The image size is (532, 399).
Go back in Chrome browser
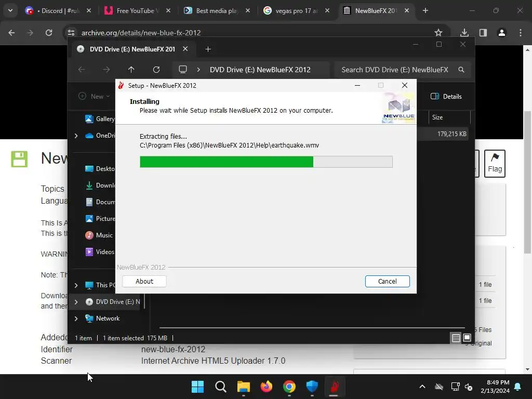(11, 33)
